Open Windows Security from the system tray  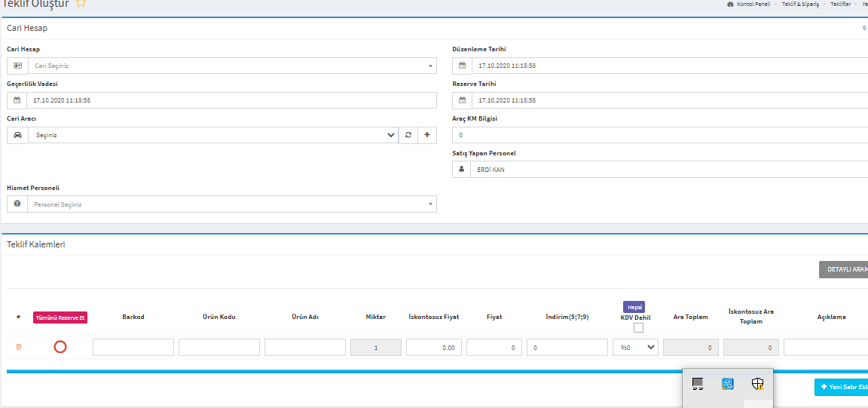click(758, 384)
